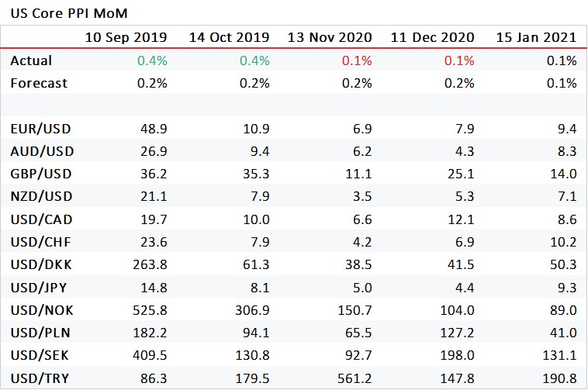
Task: Select the EUR/USD row label
Action: pos(40,129)
